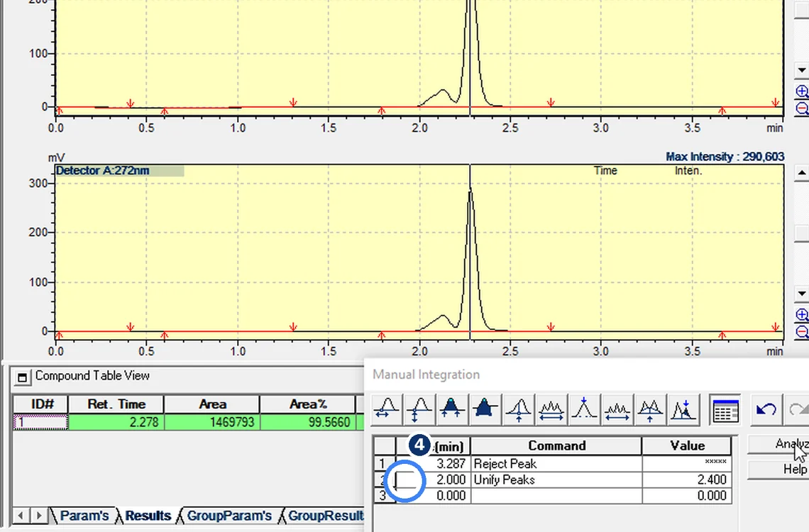The image size is (809, 532).
Task: Click the red marker near 1.3 min in upper chromatogram
Action: pos(293,102)
